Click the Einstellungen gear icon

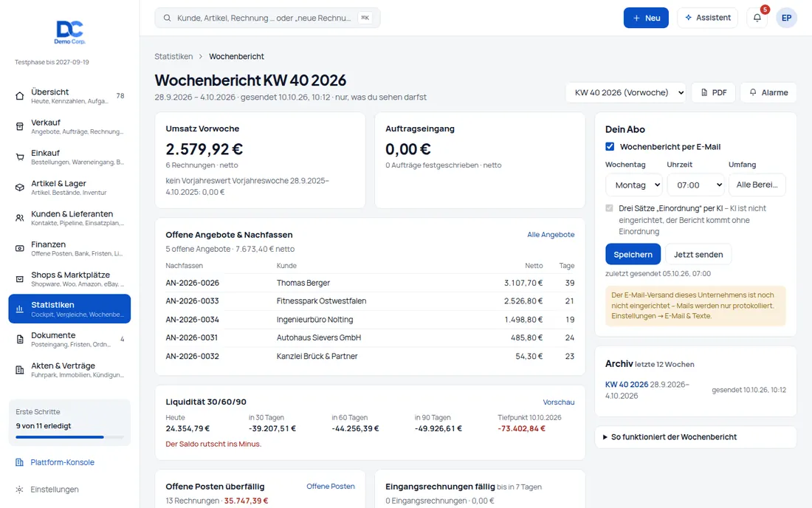[x=20, y=490]
